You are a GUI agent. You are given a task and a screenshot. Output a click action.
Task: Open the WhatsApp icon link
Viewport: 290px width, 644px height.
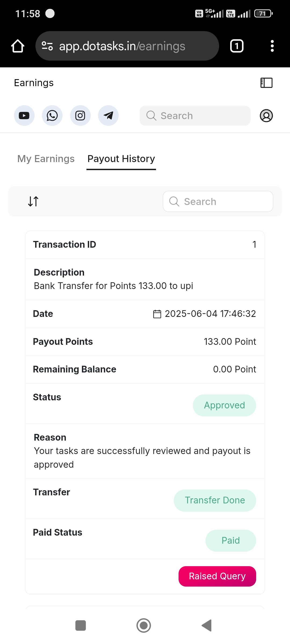point(52,116)
